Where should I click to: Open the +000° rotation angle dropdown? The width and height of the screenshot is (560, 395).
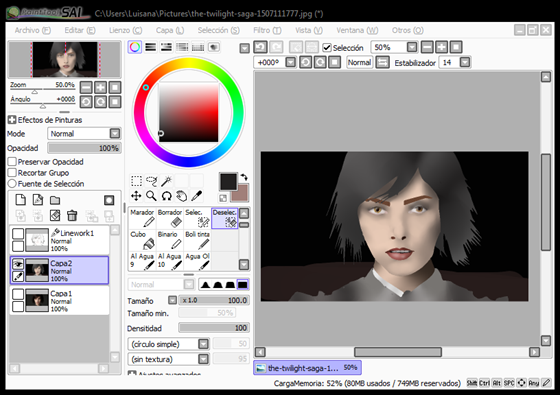click(x=291, y=62)
